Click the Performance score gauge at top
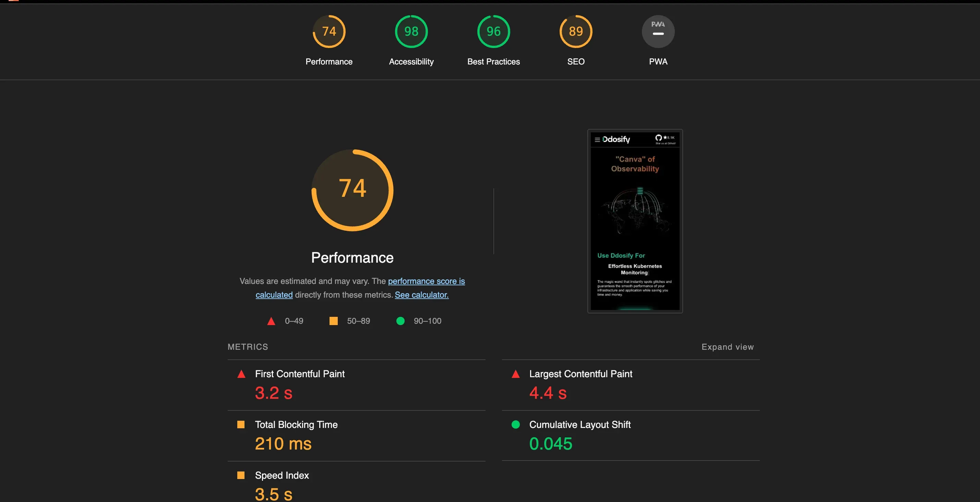 coord(329,32)
